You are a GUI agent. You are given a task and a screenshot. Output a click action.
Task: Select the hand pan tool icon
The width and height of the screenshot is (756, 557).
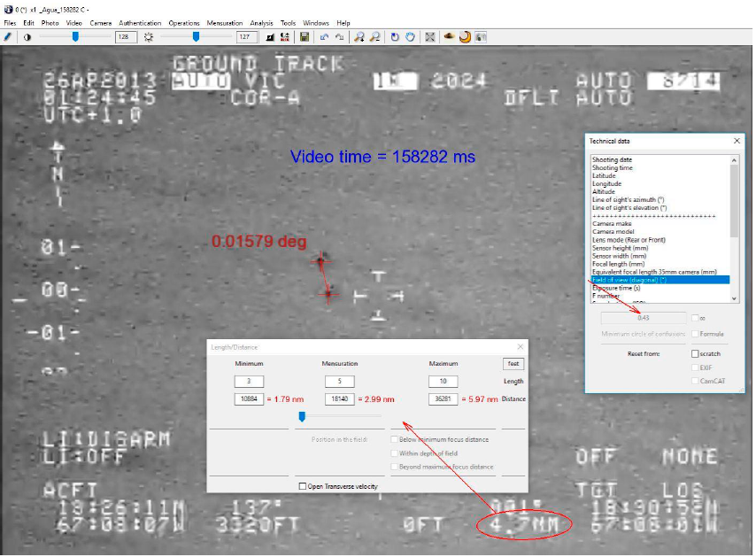click(411, 37)
